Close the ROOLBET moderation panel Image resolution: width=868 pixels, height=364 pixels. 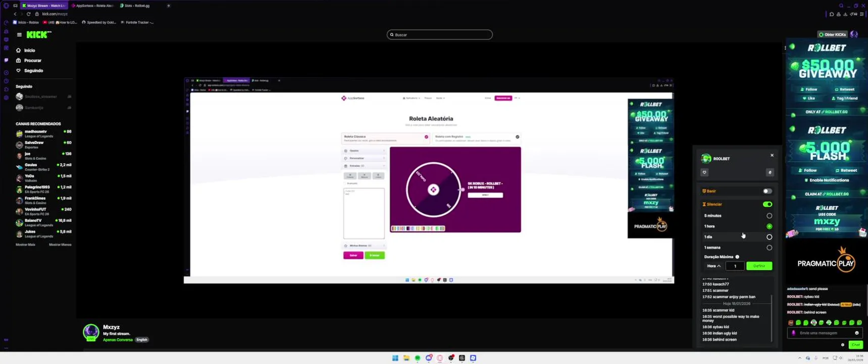pyautogui.click(x=772, y=155)
